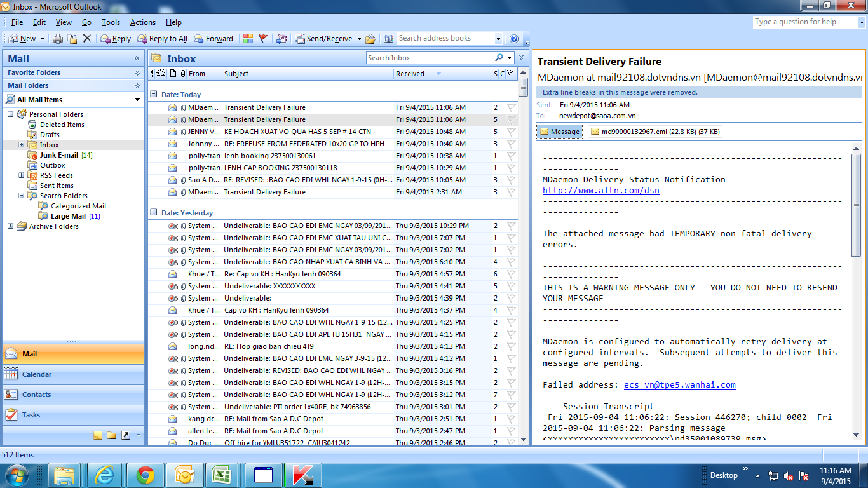Open the Tools menu

[111, 22]
